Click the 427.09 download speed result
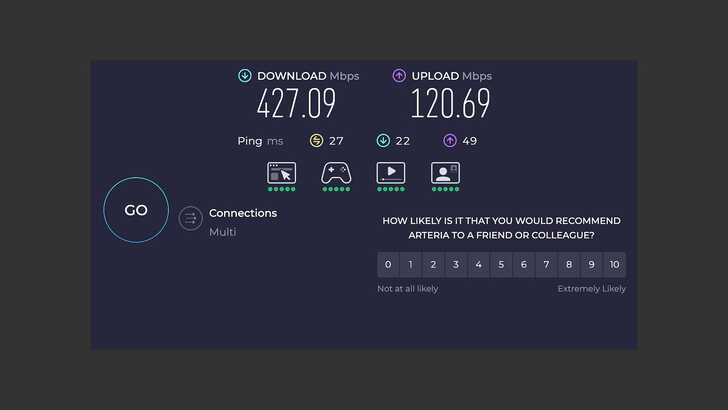This screenshot has width=728, height=410. tap(296, 104)
